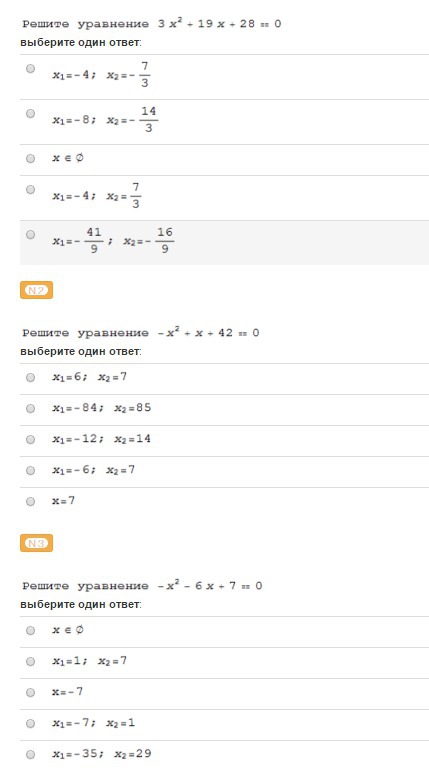Select answer x1=-41/9; x2=-16/9
This screenshot has height=770, width=429.
click(x=30, y=234)
